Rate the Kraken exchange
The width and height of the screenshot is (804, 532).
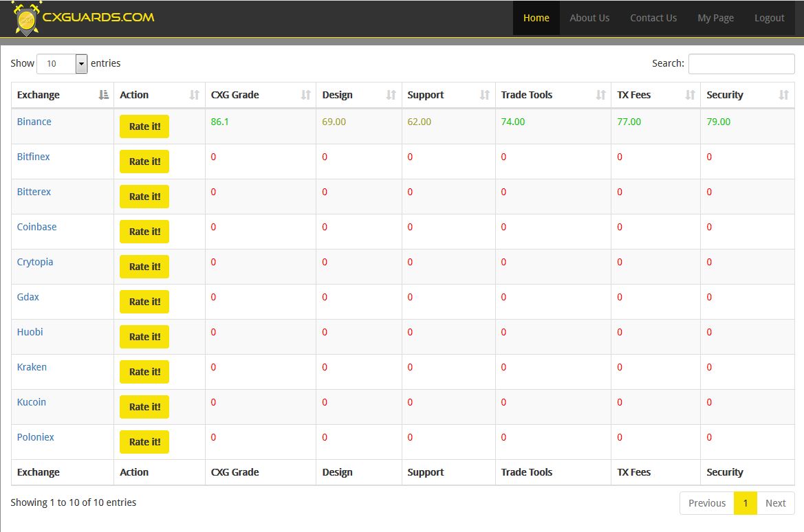tap(144, 372)
